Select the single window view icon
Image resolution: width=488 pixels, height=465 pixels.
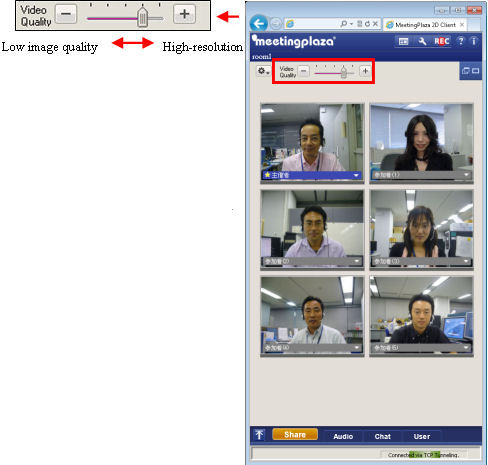click(476, 71)
